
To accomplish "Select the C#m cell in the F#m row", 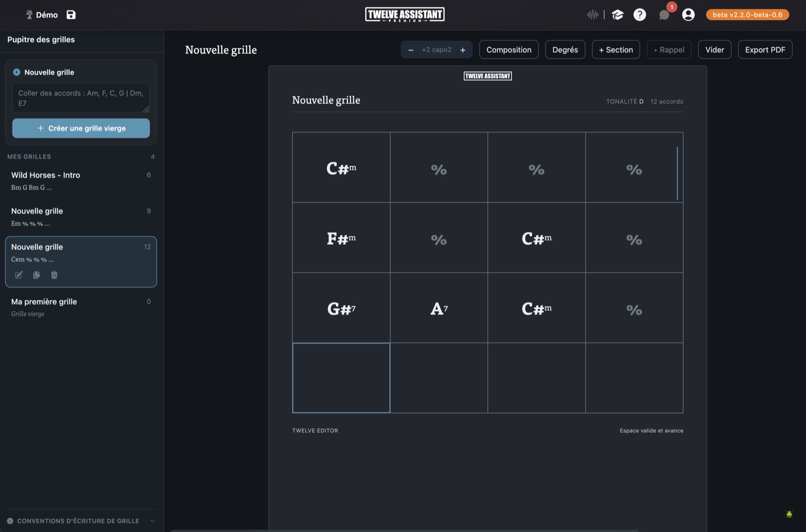I will point(536,237).
